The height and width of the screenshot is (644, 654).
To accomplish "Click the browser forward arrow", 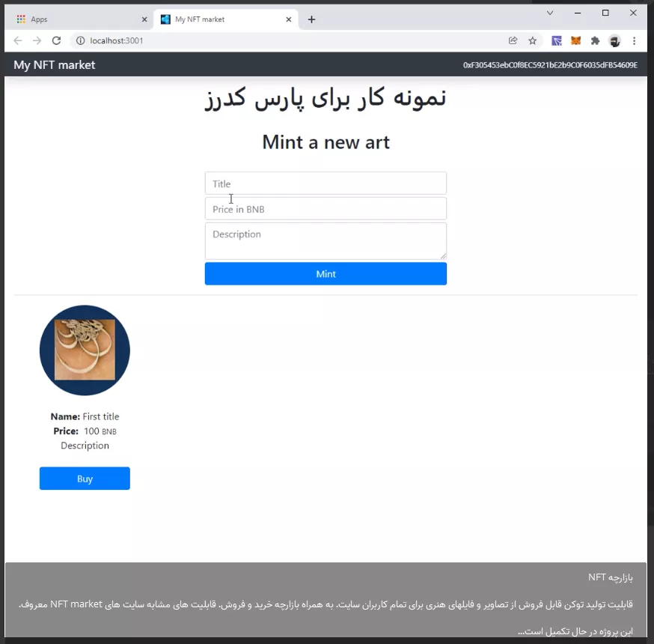I will [37, 40].
